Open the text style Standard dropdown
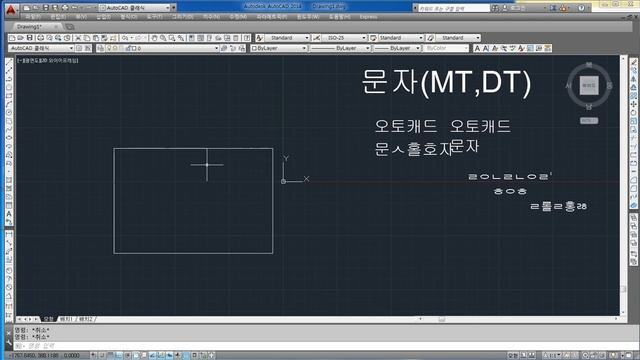The height and width of the screenshot is (360, 640). [x=287, y=38]
